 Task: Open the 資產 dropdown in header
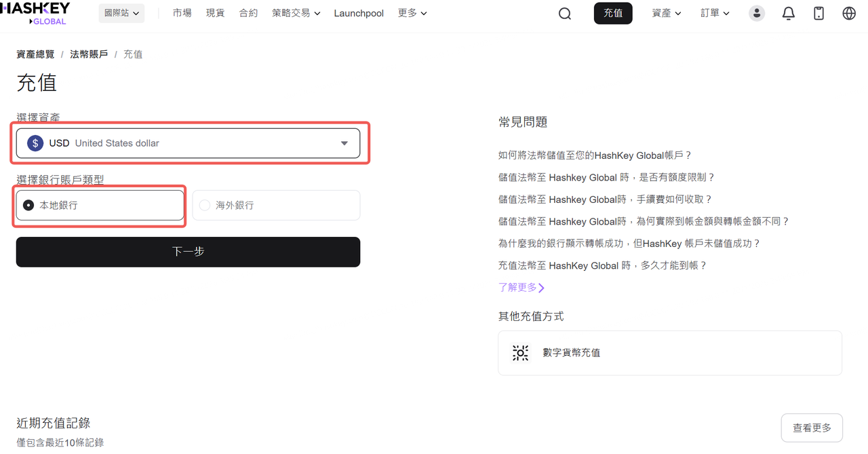666,14
